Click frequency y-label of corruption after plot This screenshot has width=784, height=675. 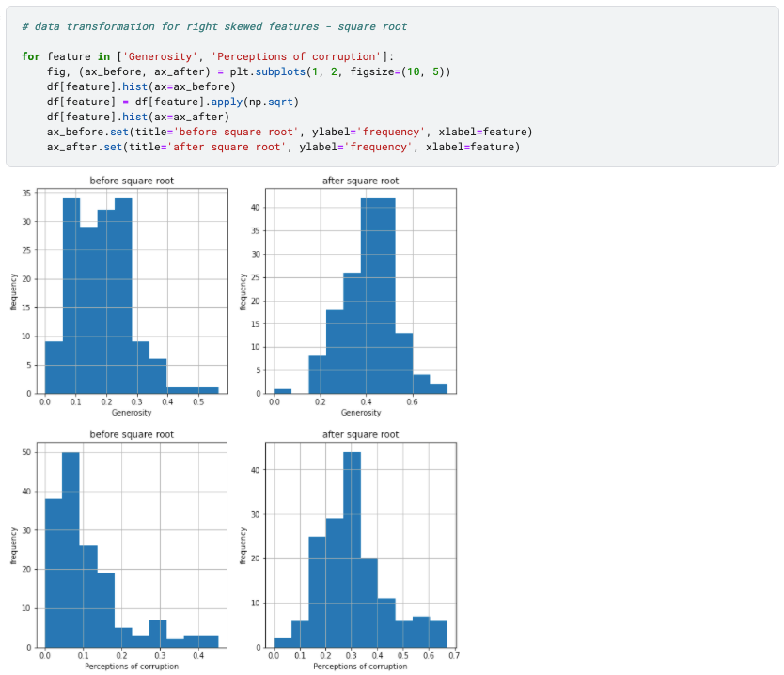[x=243, y=545]
